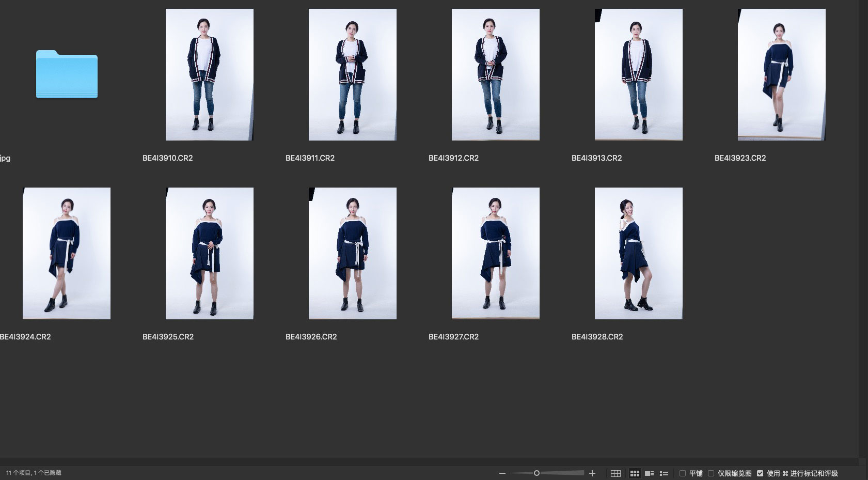Screen dimensions: 868x480
Task: Select thumbnail BE4I3910.CR2
Action: pos(209,74)
